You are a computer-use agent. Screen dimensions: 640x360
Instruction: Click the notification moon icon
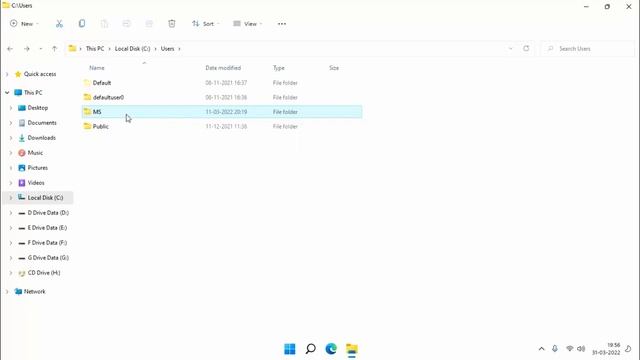pos(628,349)
